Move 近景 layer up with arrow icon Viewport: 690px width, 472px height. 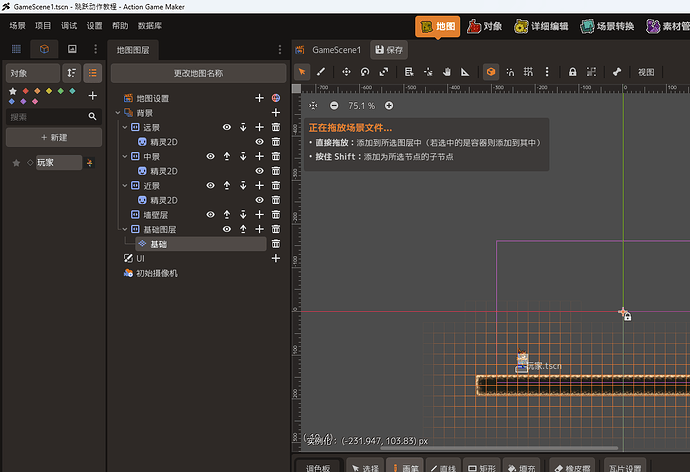(227, 185)
